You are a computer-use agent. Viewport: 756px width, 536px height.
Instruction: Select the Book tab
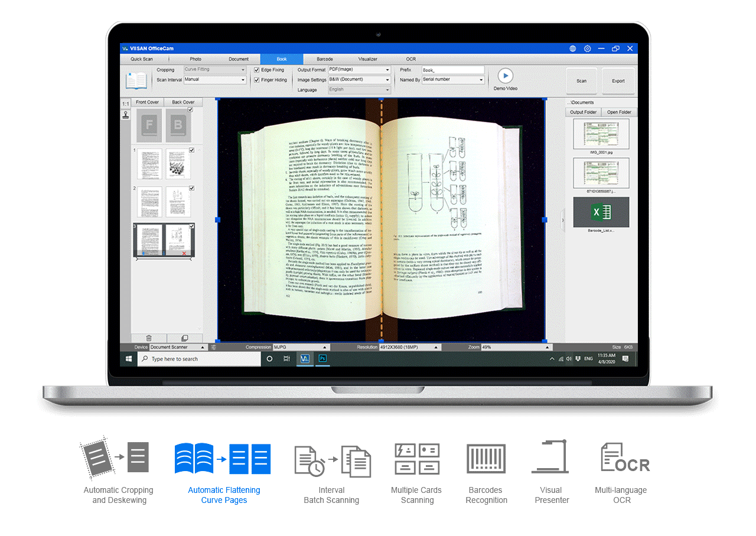282,59
